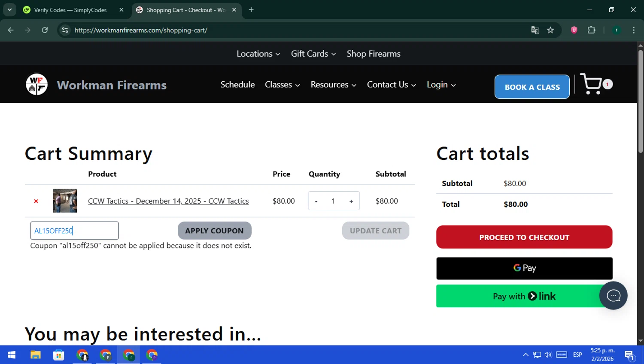Reload the shopping cart page

[45, 30]
